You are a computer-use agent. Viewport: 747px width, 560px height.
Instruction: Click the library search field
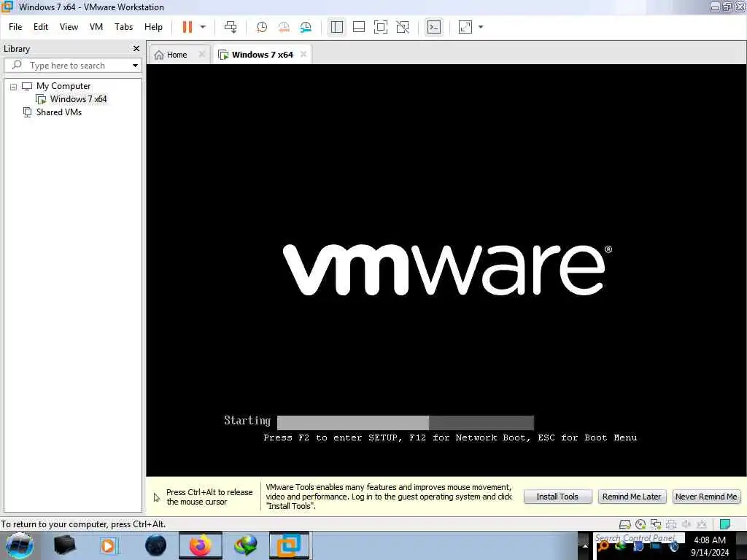click(x=66, y=65)
